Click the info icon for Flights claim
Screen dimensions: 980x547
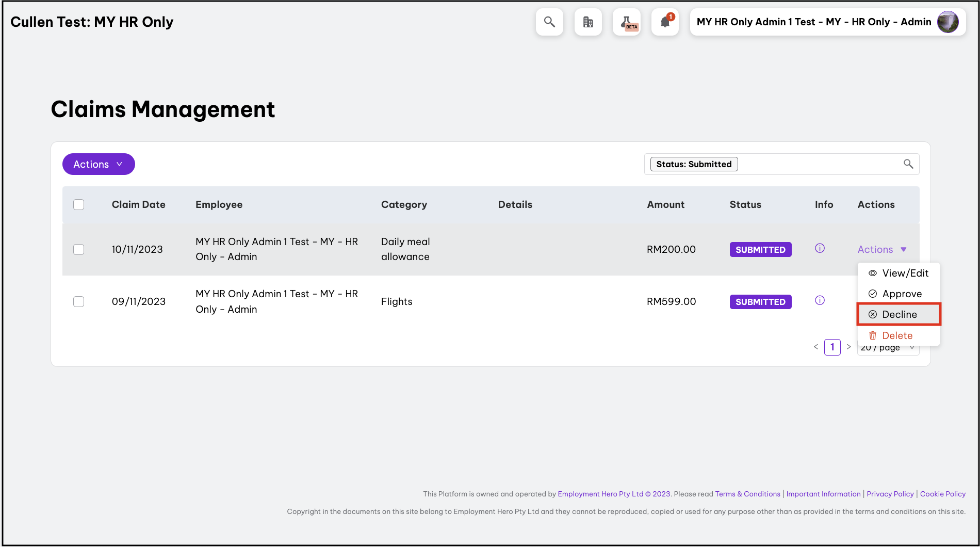tap(820, 300)
